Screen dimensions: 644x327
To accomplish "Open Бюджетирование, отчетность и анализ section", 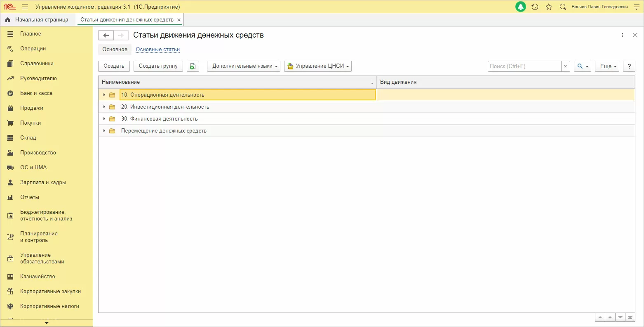I will point(46,216).
